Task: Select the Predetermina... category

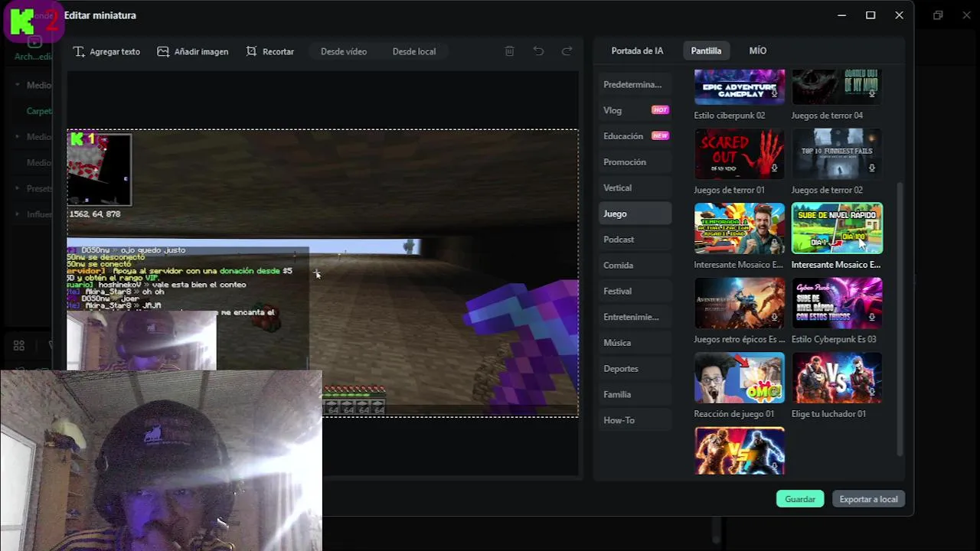Action: [635, 84]
